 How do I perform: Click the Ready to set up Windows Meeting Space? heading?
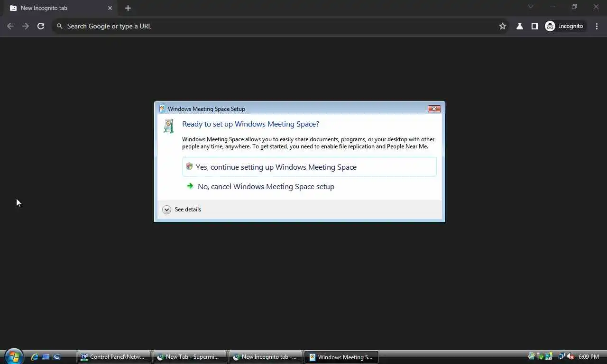point(250,124)
